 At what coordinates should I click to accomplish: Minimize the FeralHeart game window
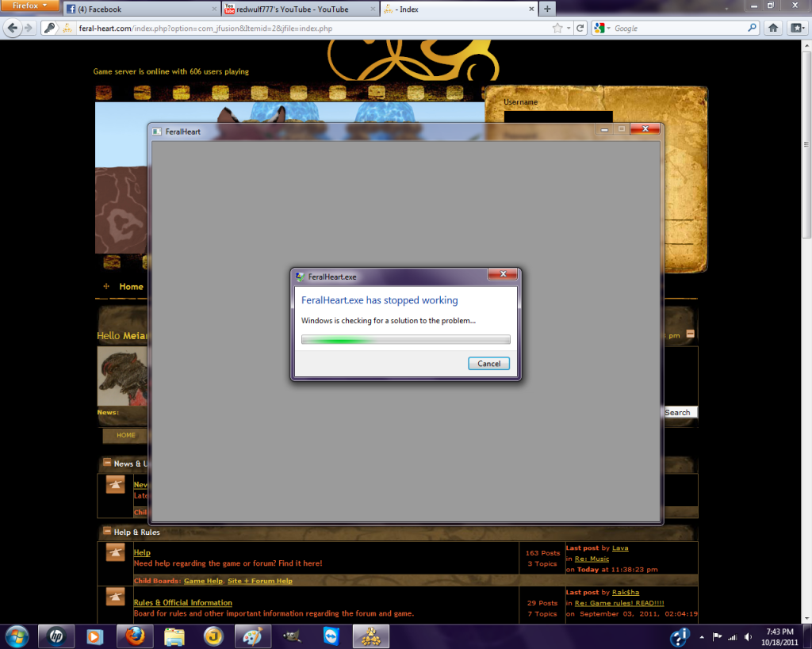coord(603,129)
